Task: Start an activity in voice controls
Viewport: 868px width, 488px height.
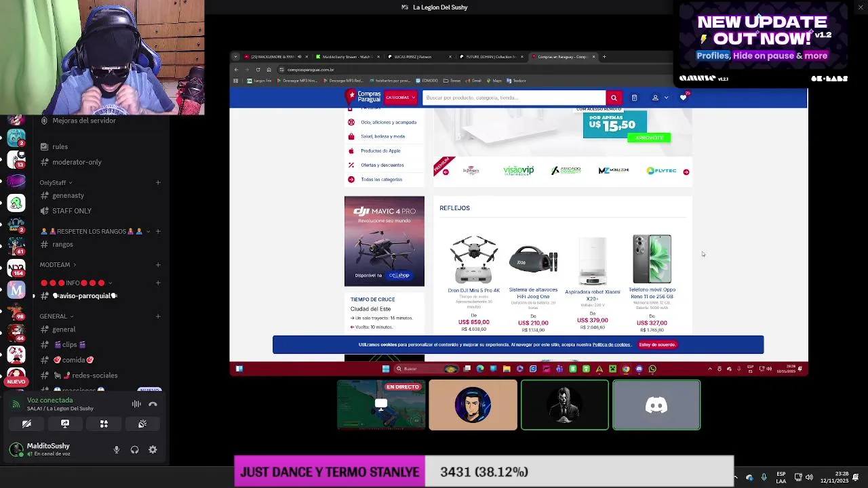Action: pos(104,424)
